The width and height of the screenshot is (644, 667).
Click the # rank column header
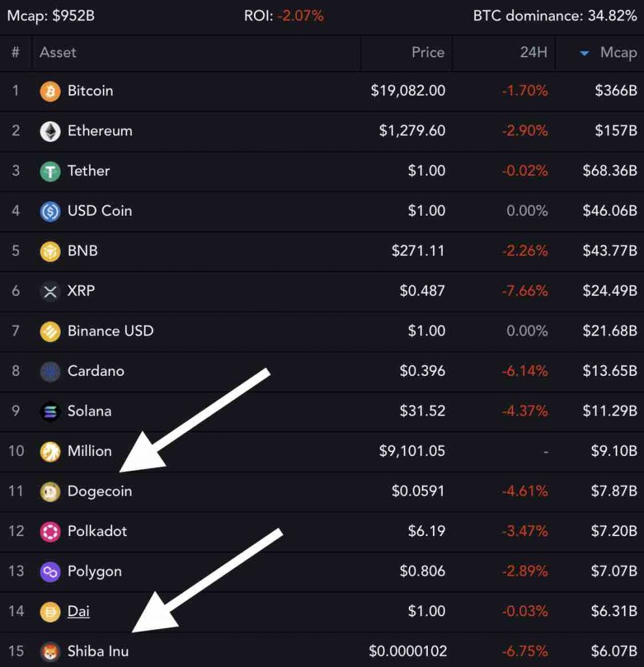pyautogui.click(x=15, y=53)
